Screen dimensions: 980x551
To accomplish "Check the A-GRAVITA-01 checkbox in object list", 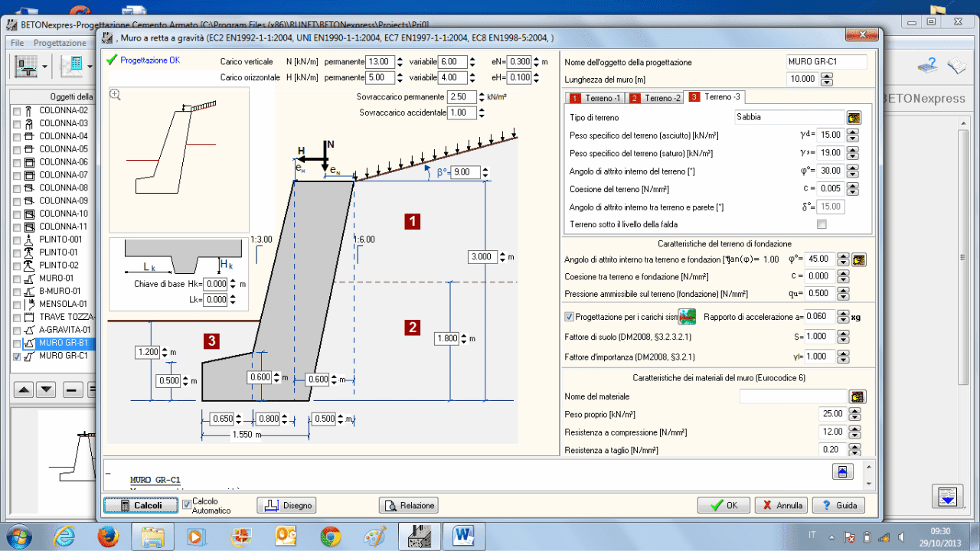I will click(17, 330).
